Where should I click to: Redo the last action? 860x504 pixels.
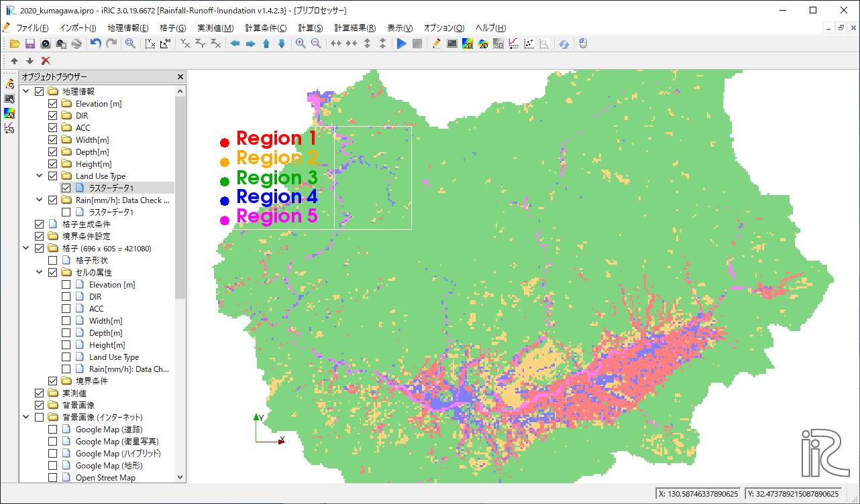point(111,44)
